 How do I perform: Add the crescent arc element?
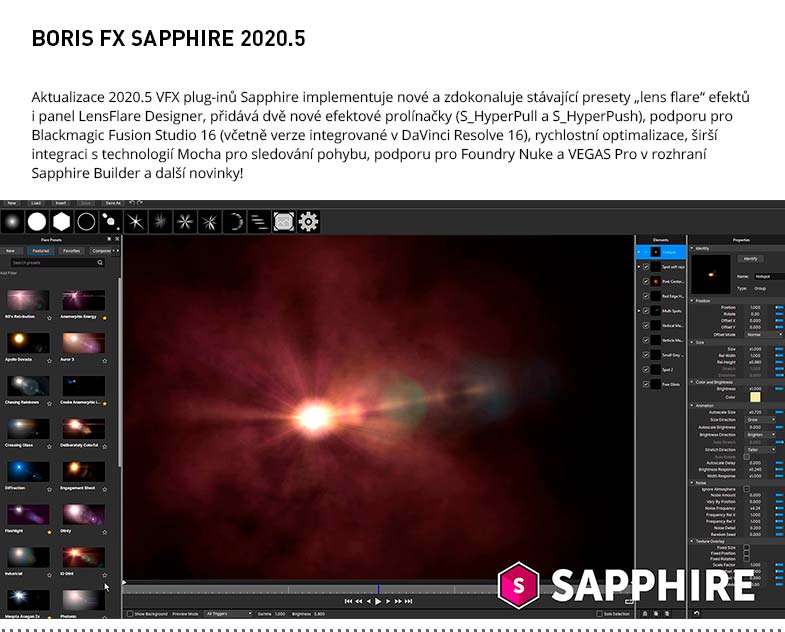[234, 222]
